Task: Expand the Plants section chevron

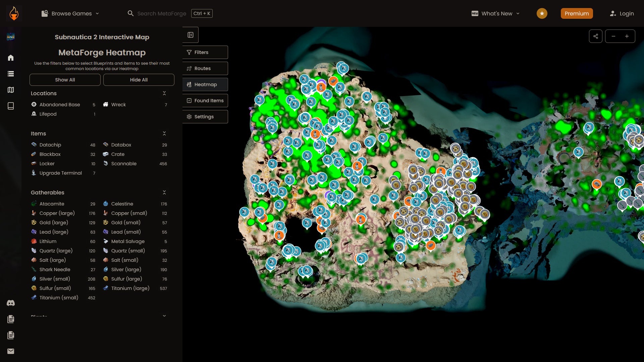Action: coord(164,316)
